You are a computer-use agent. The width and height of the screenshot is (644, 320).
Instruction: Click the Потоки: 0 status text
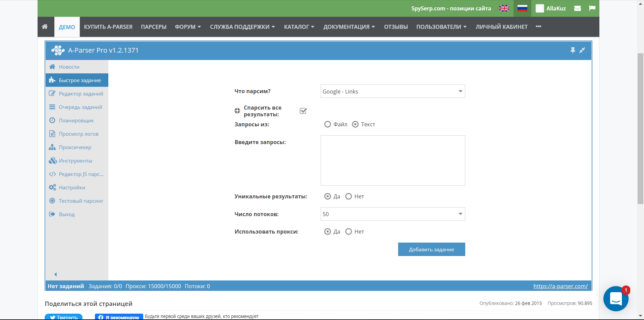pyautogui.click(x=197, y=286)
